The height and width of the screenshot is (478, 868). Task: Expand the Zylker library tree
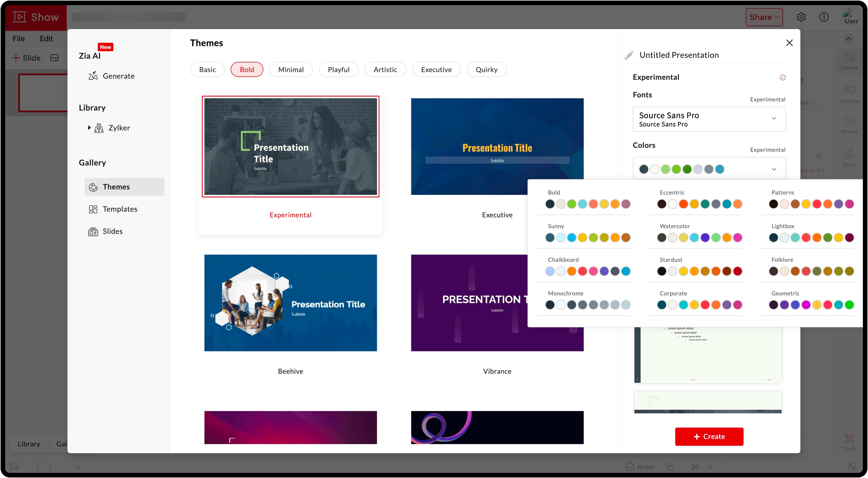click(x=89, y=128)
